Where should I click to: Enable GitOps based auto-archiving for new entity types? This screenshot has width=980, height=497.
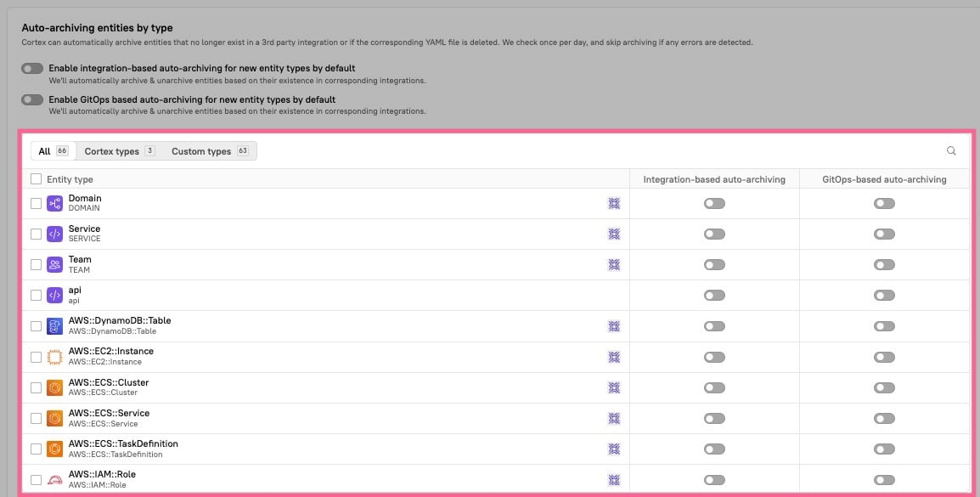click(x=32, y=99)
